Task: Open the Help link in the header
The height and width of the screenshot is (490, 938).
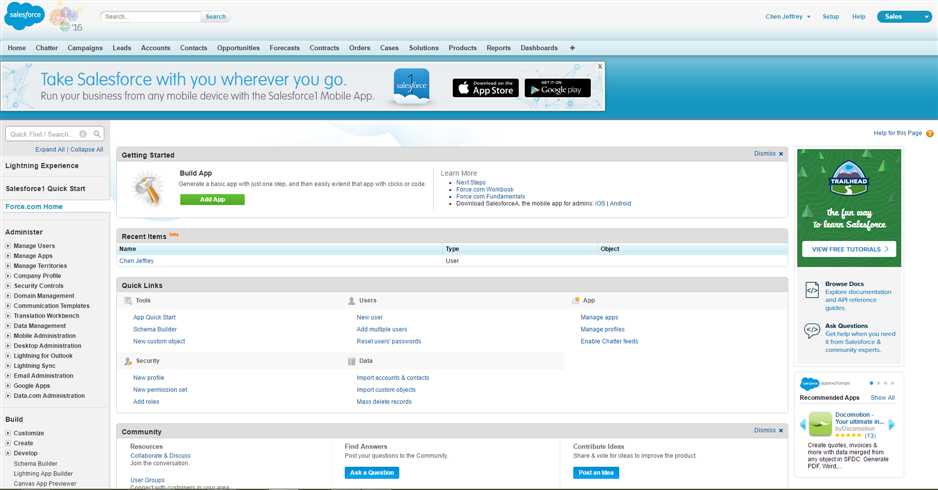Action: [x=858, y=17]
